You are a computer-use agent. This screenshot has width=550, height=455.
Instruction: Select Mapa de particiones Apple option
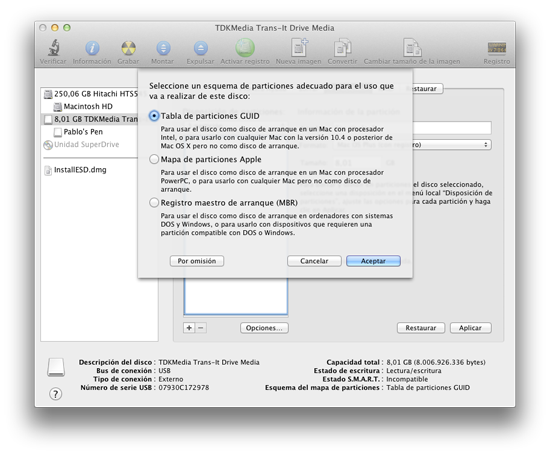click(x=154, y=159)
